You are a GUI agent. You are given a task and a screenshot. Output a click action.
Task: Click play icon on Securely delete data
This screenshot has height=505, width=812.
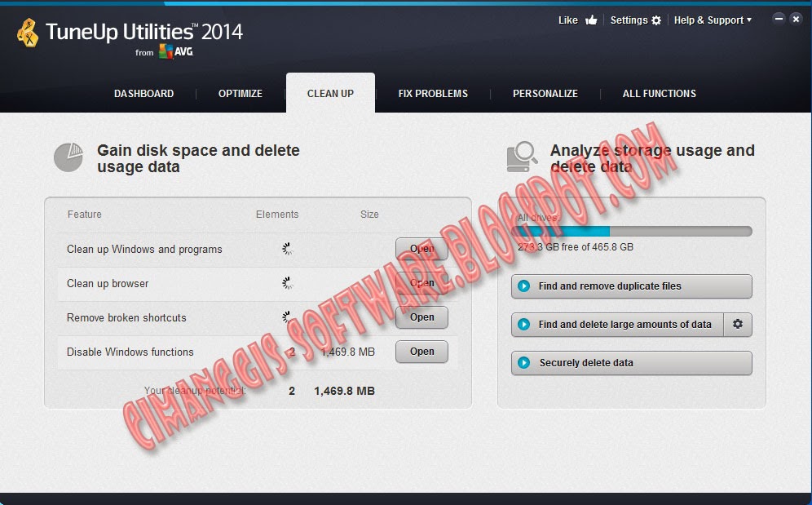point(523,362)
